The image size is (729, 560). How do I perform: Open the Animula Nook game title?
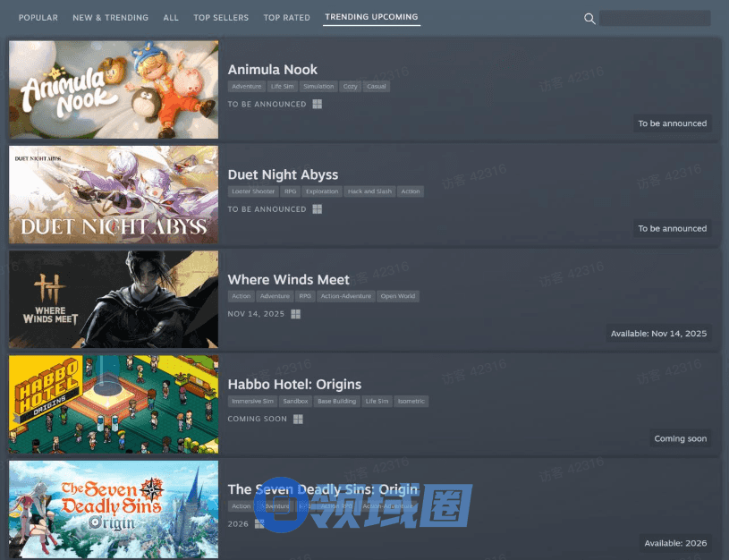(x=272, y=70)
